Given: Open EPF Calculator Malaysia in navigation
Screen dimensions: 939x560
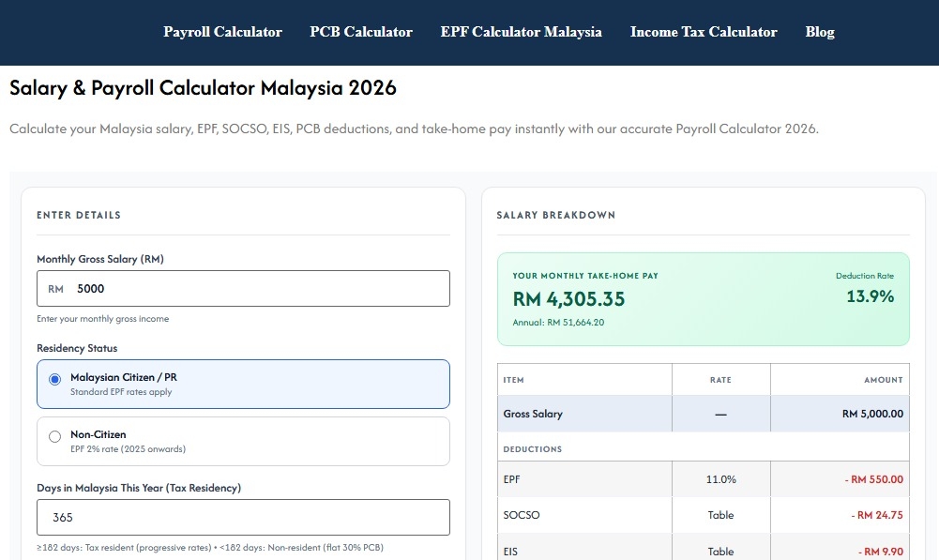Looking at the screenshot, I should (521, 32).
